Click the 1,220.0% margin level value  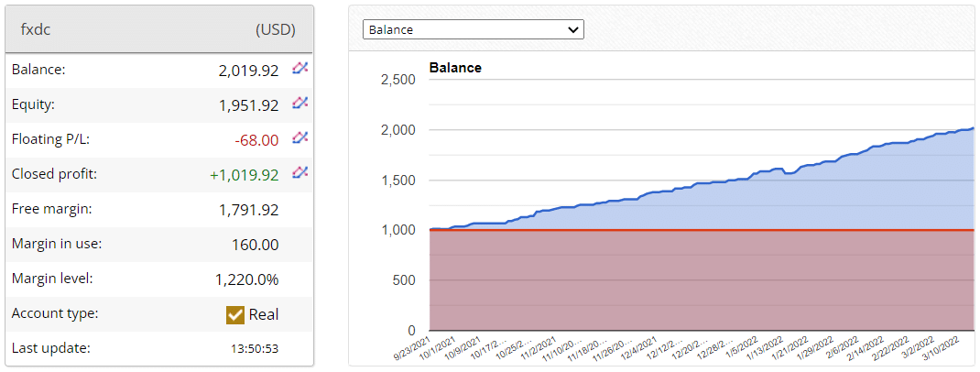click(x=248, y=279)
